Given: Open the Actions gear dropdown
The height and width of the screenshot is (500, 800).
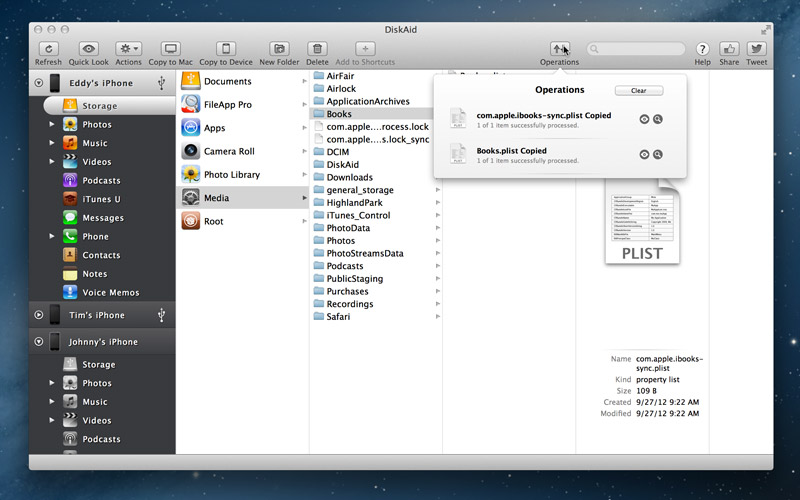Looking at the screenshot, I should tap(128, 49).
